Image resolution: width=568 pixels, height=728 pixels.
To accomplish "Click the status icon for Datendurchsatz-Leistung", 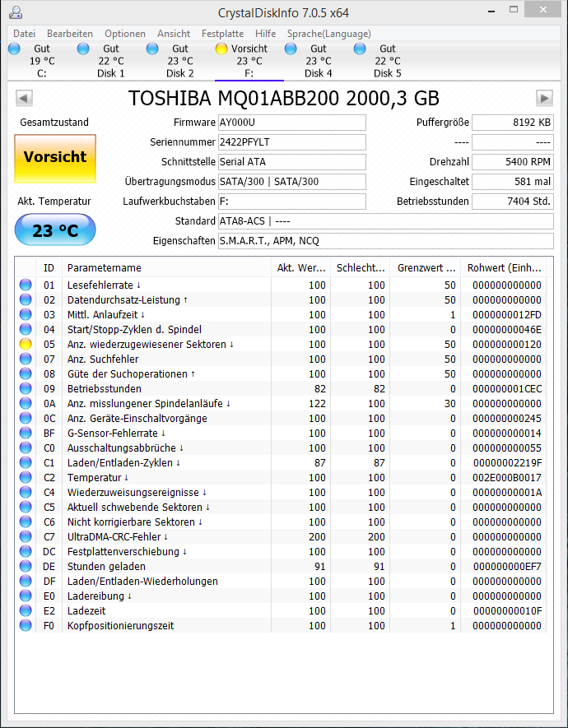I will (x=26, y=299).
